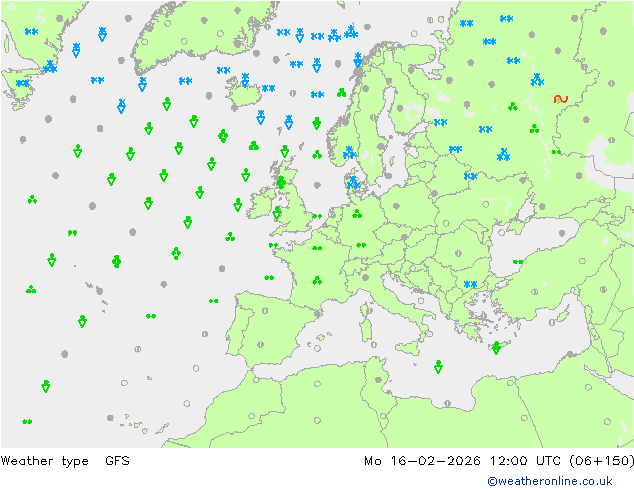Viewport: 634px width, 490px height.
Task: Click the blue snow symbol over Denmark
Action: click(353, 182)
